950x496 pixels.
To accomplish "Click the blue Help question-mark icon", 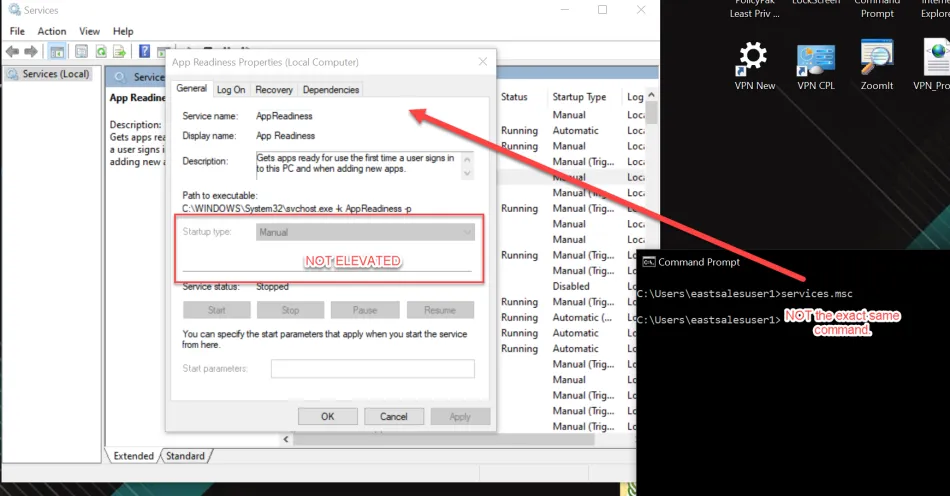I will [145, 51].
